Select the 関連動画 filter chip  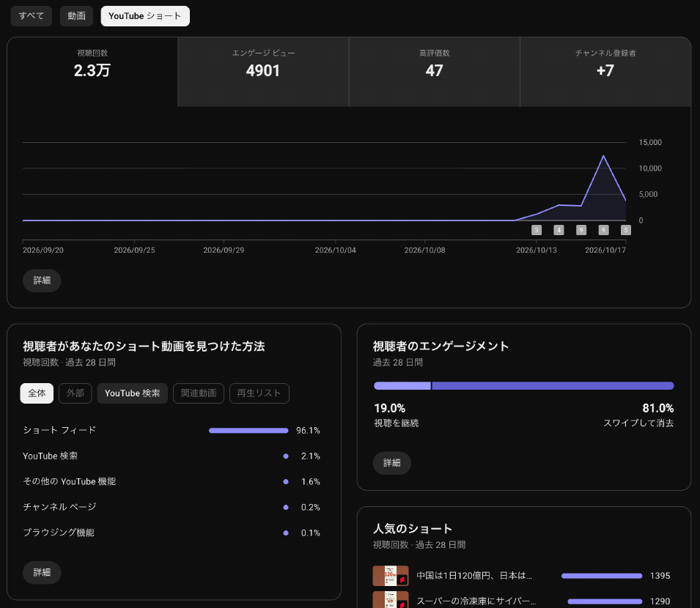(199, 393)
